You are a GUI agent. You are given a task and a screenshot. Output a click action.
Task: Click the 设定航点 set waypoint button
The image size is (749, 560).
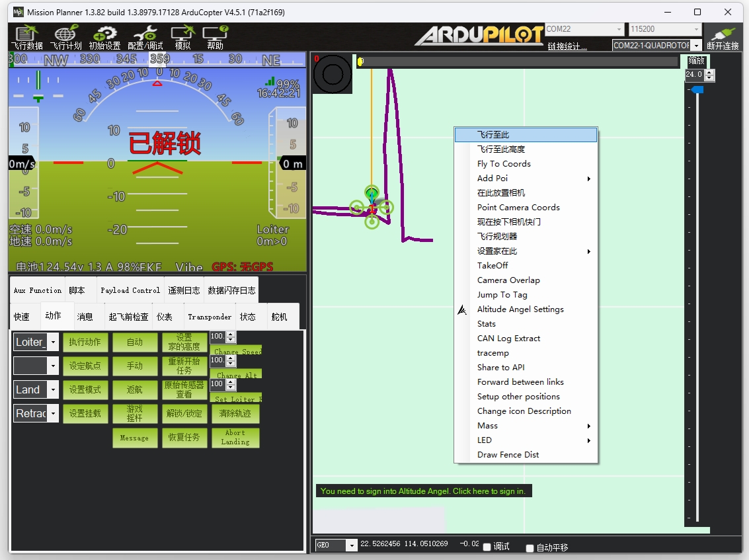[x=85, y=366]
